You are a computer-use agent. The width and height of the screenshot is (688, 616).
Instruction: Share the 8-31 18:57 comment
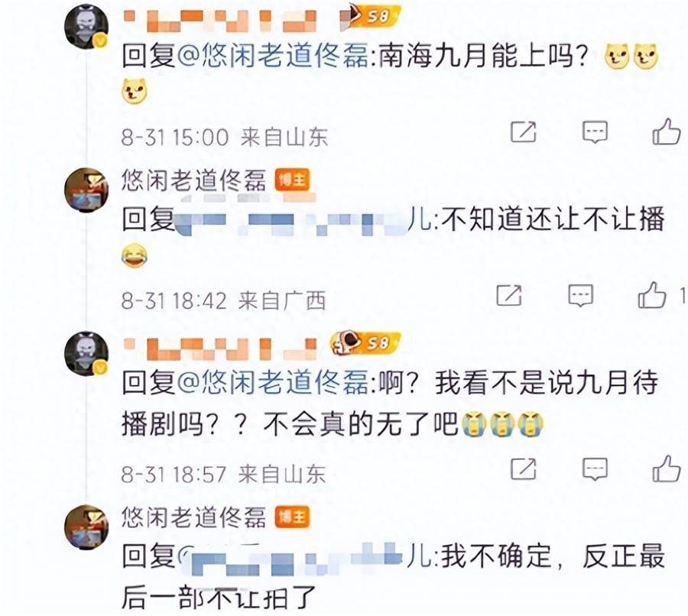coord(524,469)
